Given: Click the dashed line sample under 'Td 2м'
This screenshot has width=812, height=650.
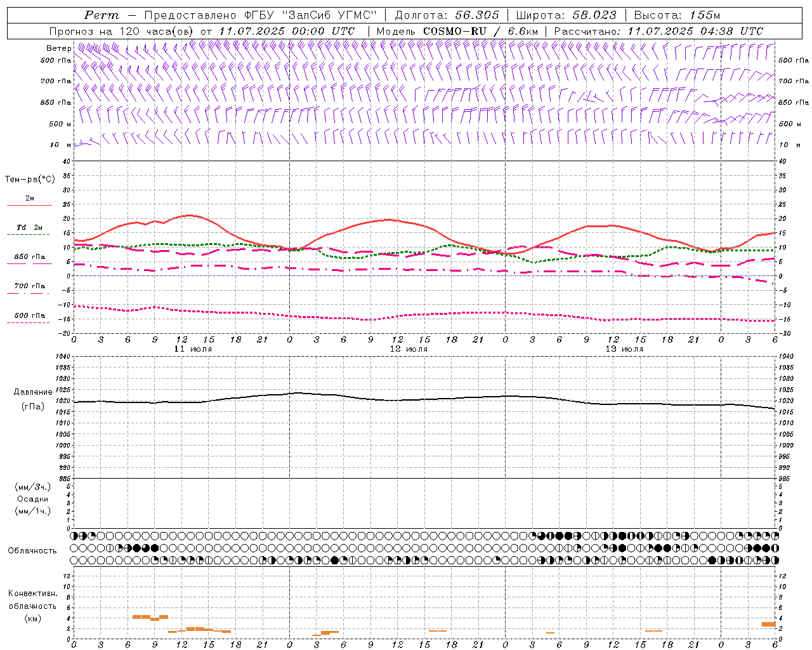Looking at the screenshot, I should point(28,235).
